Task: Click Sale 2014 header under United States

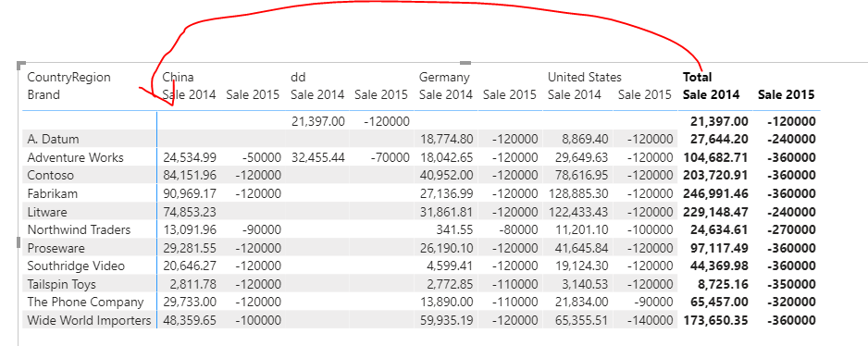Action: point(574,94)
